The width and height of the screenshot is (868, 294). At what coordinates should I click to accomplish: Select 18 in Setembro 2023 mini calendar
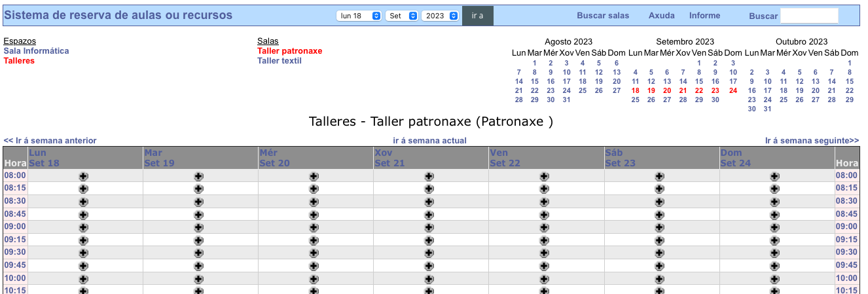coord(635,91)
